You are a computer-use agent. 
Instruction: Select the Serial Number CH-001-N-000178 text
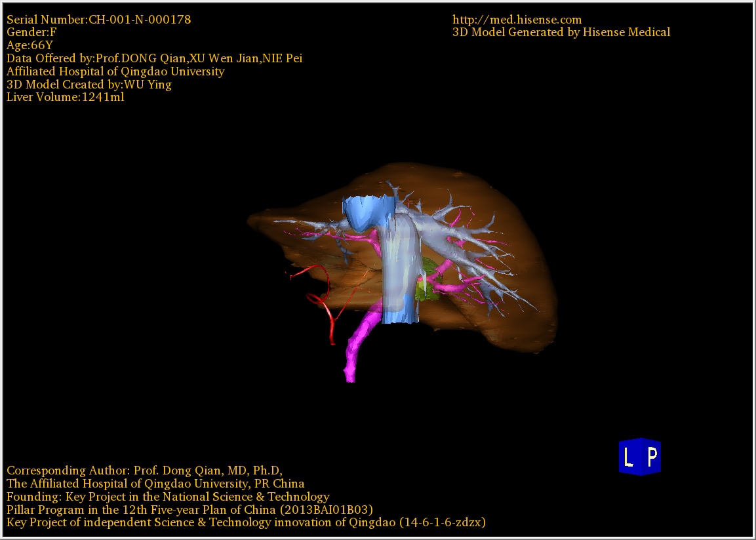pos(99,20)
